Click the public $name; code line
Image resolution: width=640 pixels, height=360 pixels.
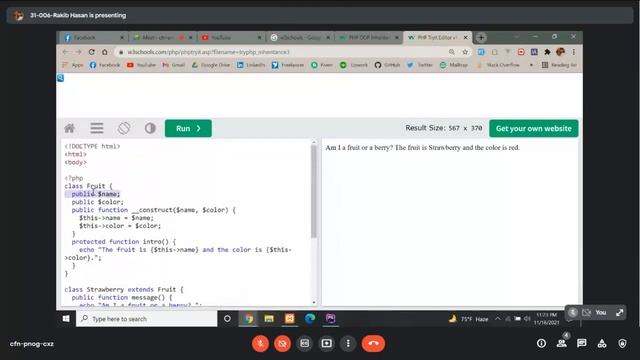[x=96, y=194]
